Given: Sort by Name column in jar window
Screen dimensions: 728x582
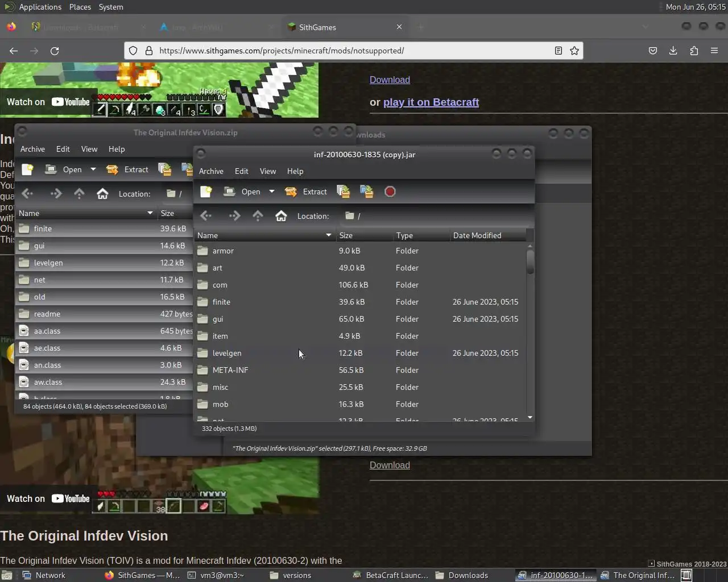Looking at the screenshot, I should tap(265, 235).
